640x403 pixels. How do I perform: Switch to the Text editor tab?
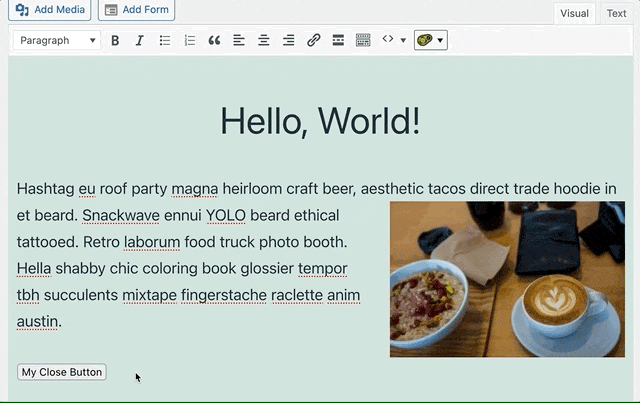(616, 13)
